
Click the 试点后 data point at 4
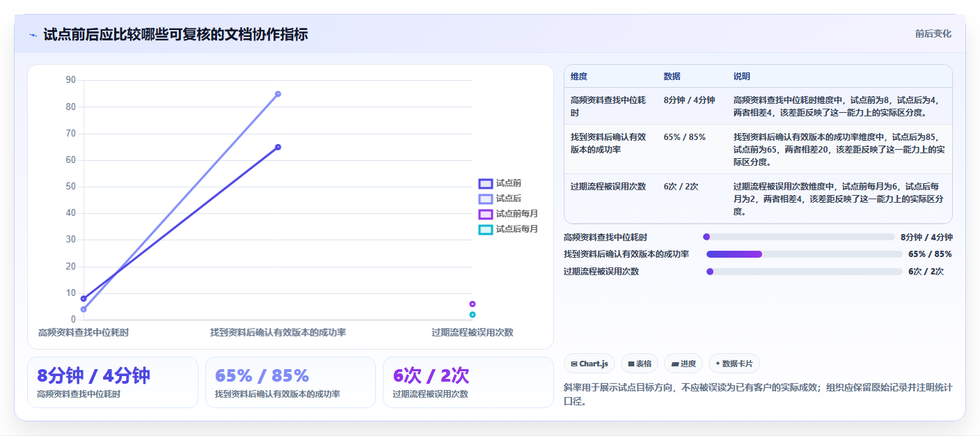[x=84, y=309]
